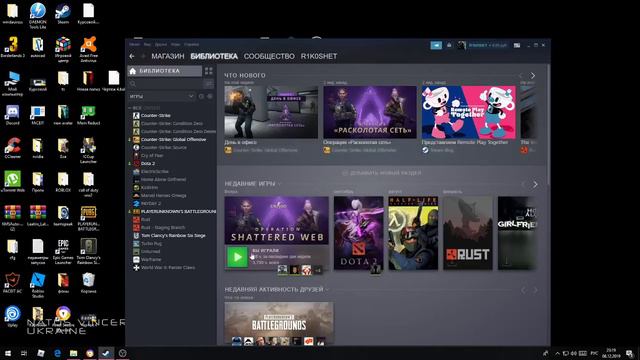This screenshot has width=640, height=360.
Task: Open the Half-Life Counter-Strike cover
Action: [413, 233]
